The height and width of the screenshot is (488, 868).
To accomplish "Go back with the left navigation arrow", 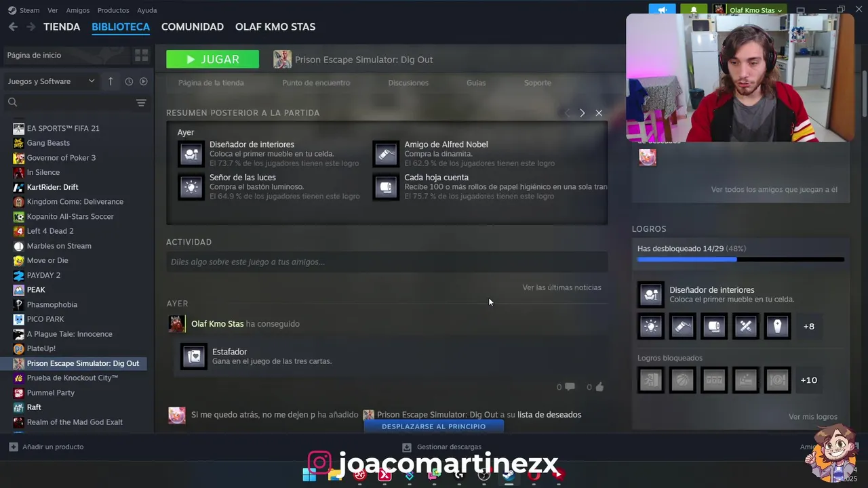I will point(13,26).
